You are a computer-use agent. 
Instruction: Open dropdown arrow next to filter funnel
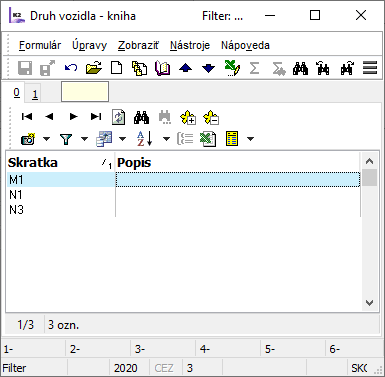(84, 139)
